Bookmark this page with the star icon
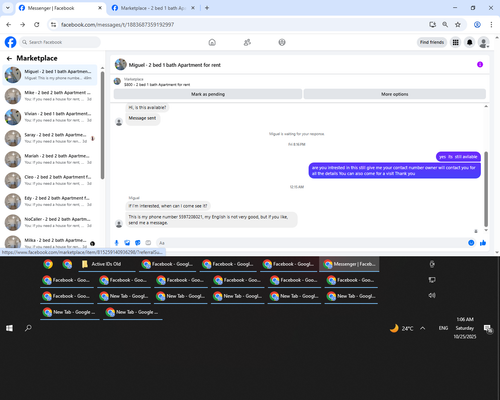 (x=458, y=25)
